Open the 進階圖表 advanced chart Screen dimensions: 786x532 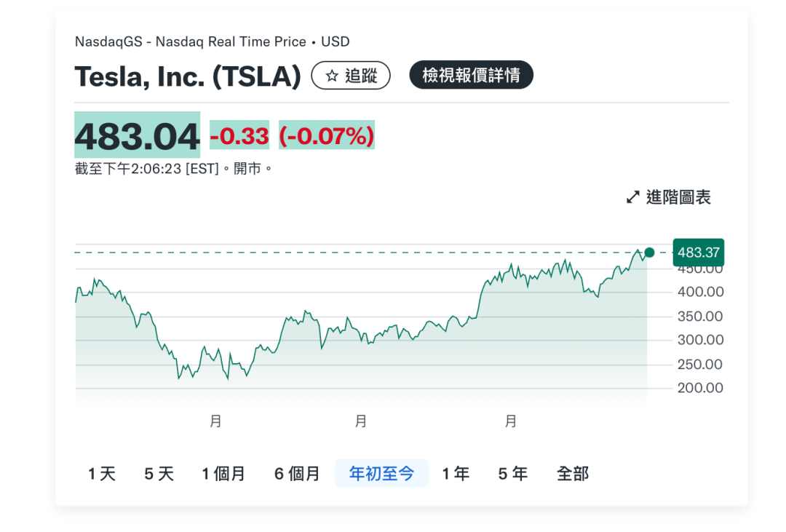pyautogui.click(x=669, y=197)
